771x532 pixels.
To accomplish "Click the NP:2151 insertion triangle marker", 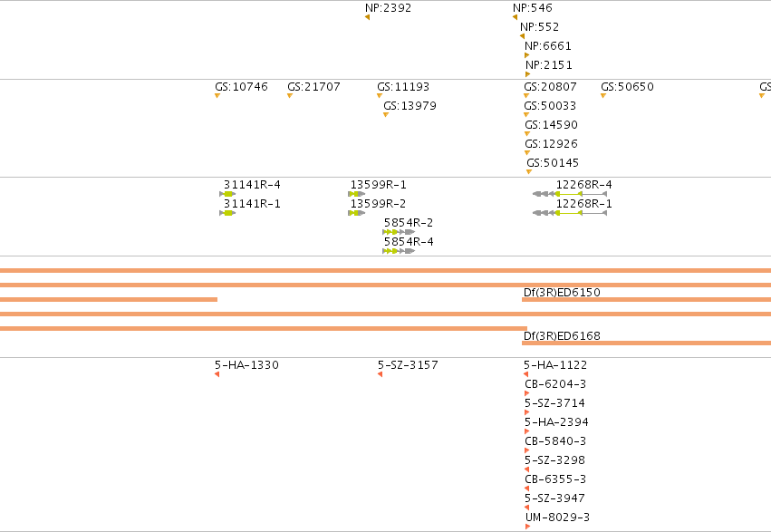I will (x=527, y=74).
